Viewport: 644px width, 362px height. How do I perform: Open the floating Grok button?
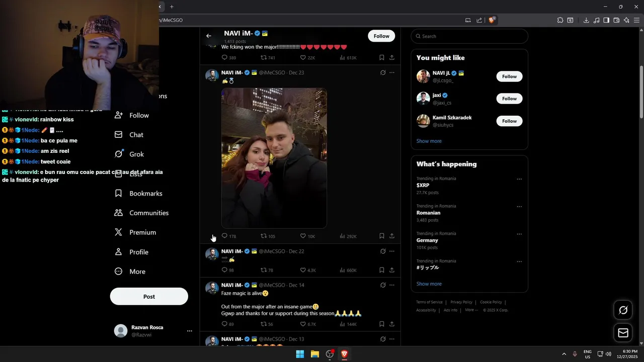click(x=623, y=310)
